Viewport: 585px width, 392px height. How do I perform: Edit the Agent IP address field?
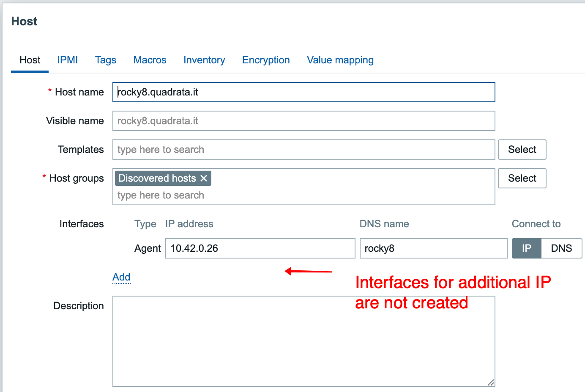tap(260, 248)
